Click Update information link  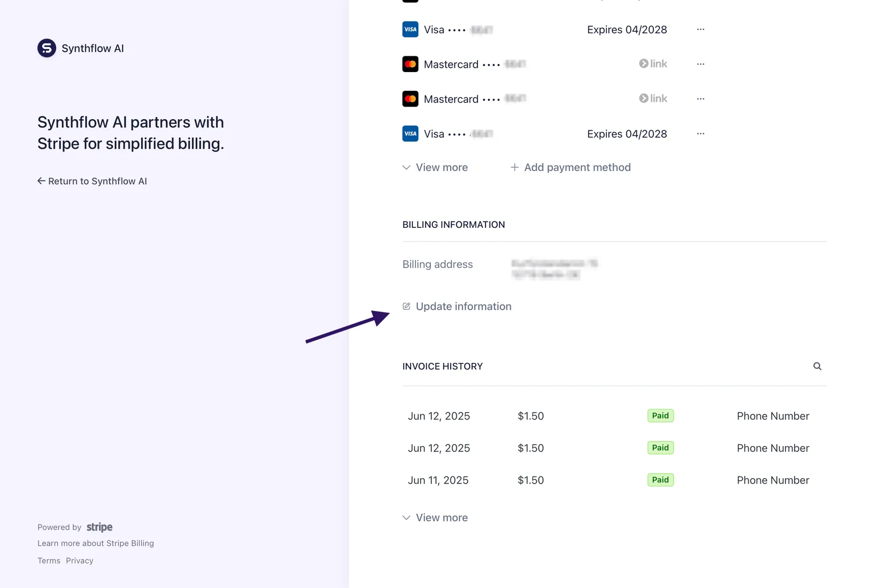457,307
